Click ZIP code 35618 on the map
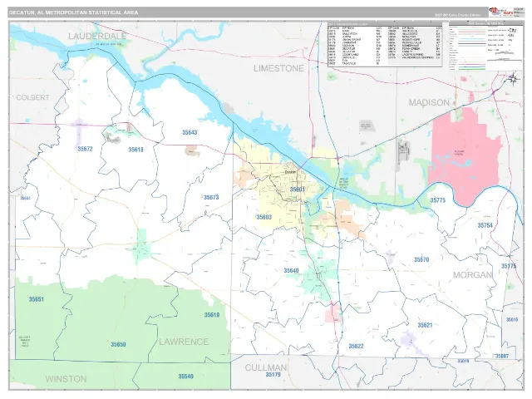Image resolution: width=532 pixels, height=399 pixels. (135, 150)
